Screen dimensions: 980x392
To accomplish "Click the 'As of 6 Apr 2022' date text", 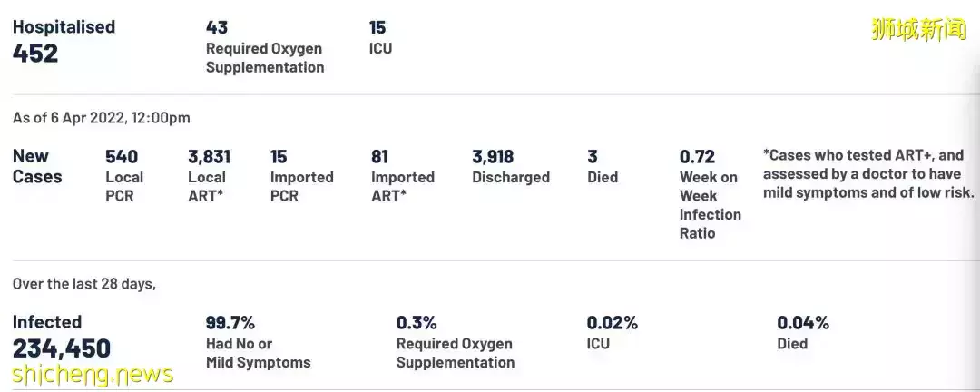I will tap(102, 118).
